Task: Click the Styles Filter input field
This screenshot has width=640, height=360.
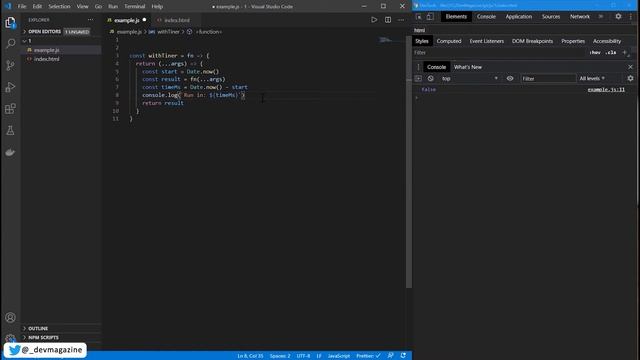Action: 499,53
